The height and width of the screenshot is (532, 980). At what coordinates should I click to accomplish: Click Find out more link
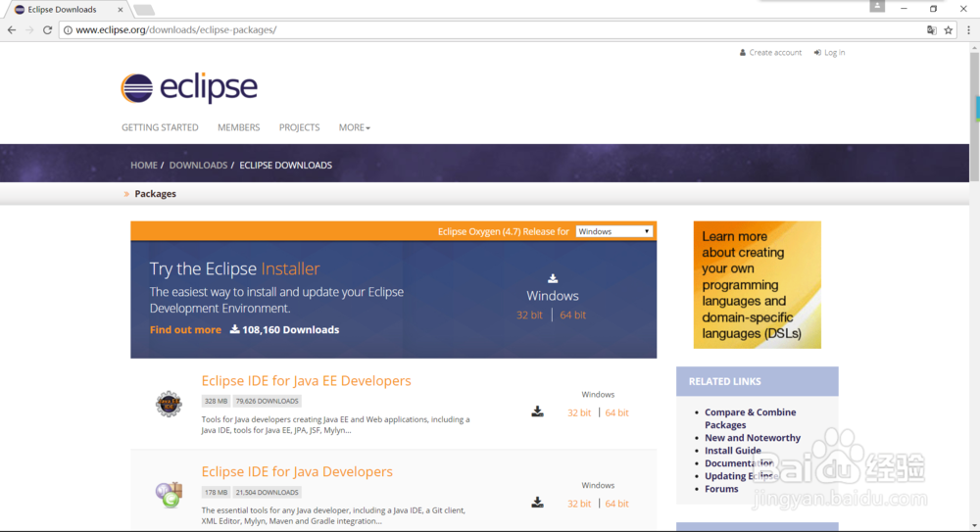(x=185, y=329)
